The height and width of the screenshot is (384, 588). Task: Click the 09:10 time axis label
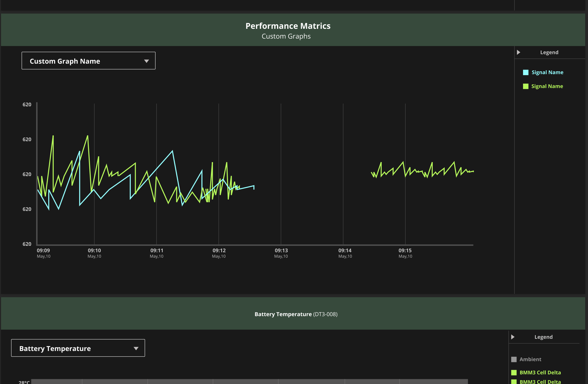pyautogui.click(x=94, y=251)
